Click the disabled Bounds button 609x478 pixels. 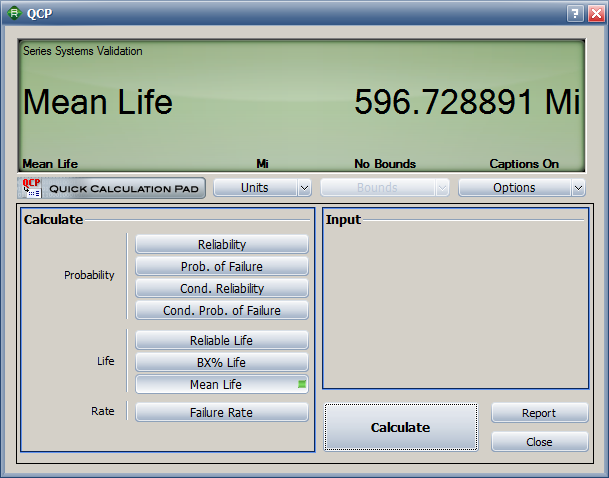pos(378,188)
